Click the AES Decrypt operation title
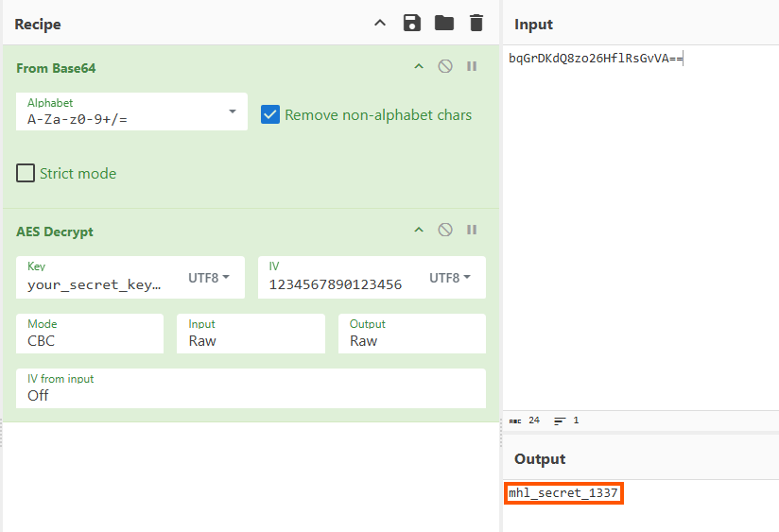 click(x=55, y=232)
